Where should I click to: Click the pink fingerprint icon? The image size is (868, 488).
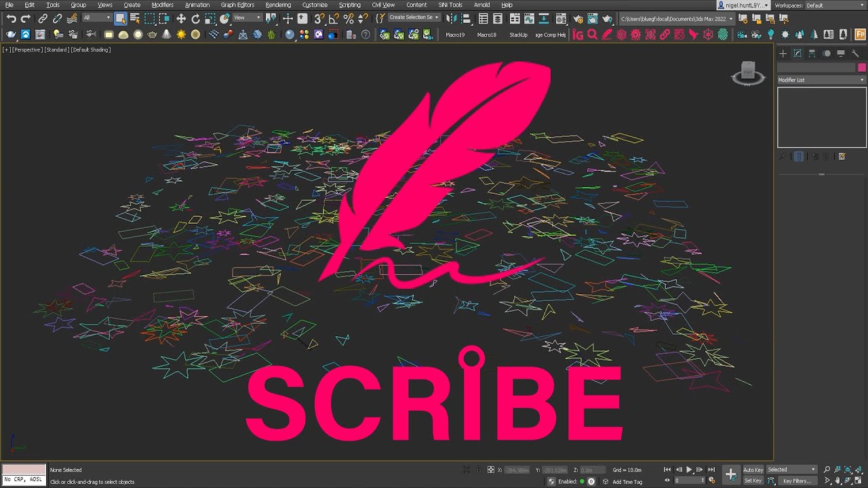(723, 35)
